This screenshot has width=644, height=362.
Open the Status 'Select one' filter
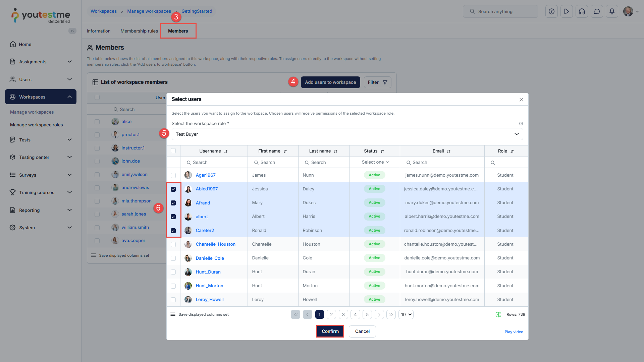375,162
